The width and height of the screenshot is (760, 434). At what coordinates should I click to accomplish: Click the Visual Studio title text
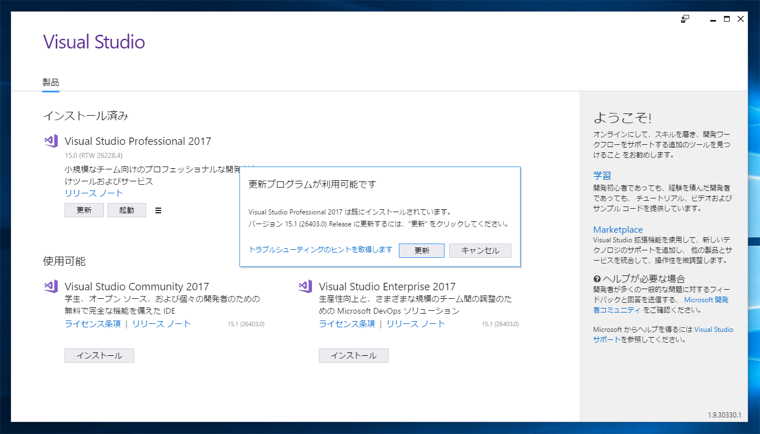pyautogui.click(x=94, y=42)
